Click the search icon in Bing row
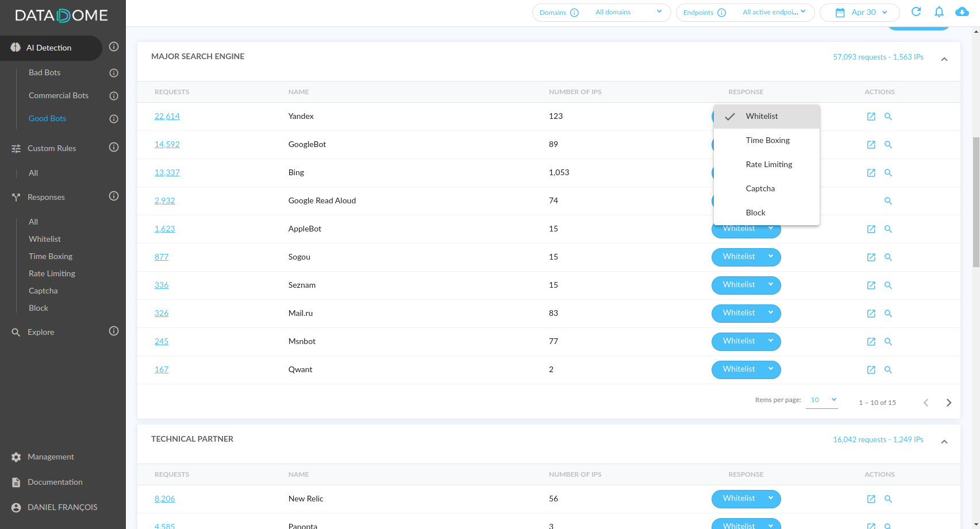 (888, 173)
